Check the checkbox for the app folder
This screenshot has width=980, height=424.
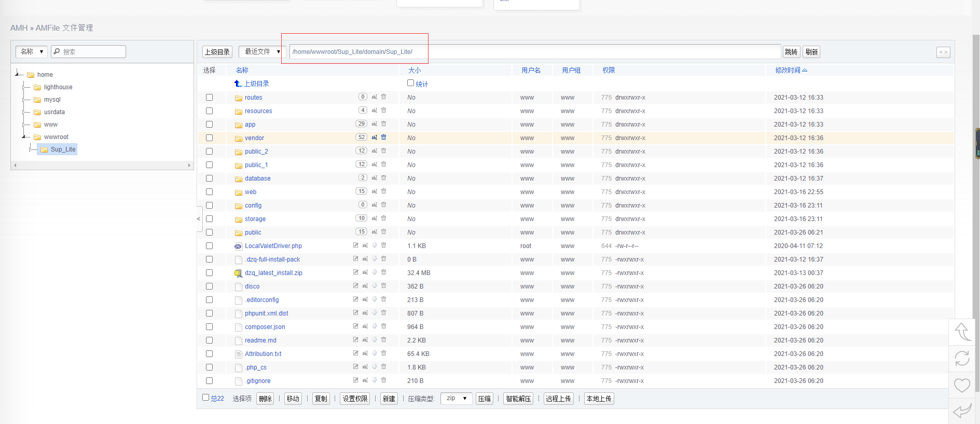[x=209, y=125]
